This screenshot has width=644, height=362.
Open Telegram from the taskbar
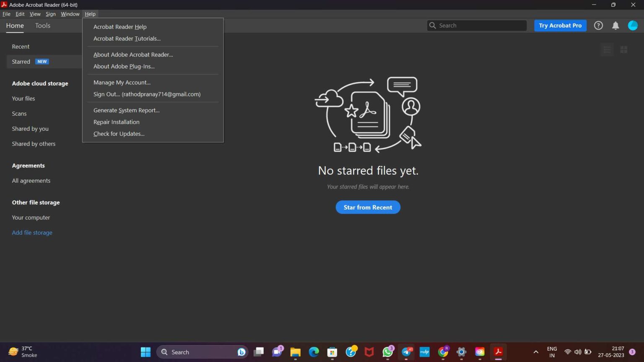tap(406, 352)
